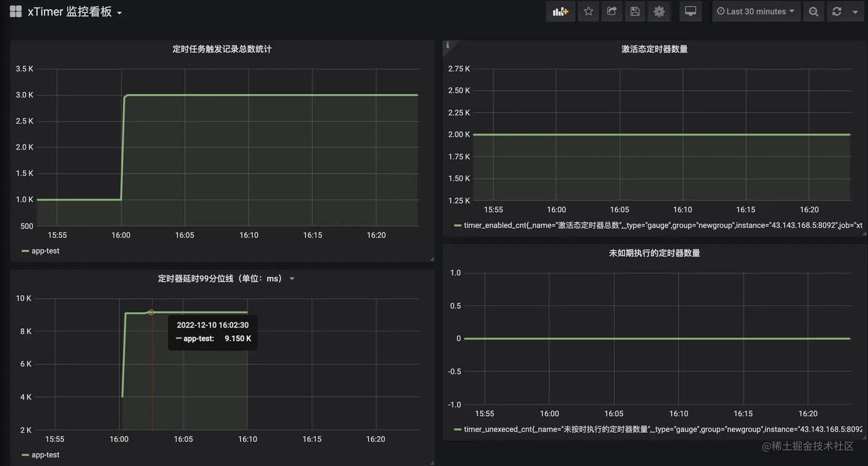Viewport: 868px width, 466px height.
Task: Click the info icon on 激活态定时器数量 panel
Action: [448, 45]
